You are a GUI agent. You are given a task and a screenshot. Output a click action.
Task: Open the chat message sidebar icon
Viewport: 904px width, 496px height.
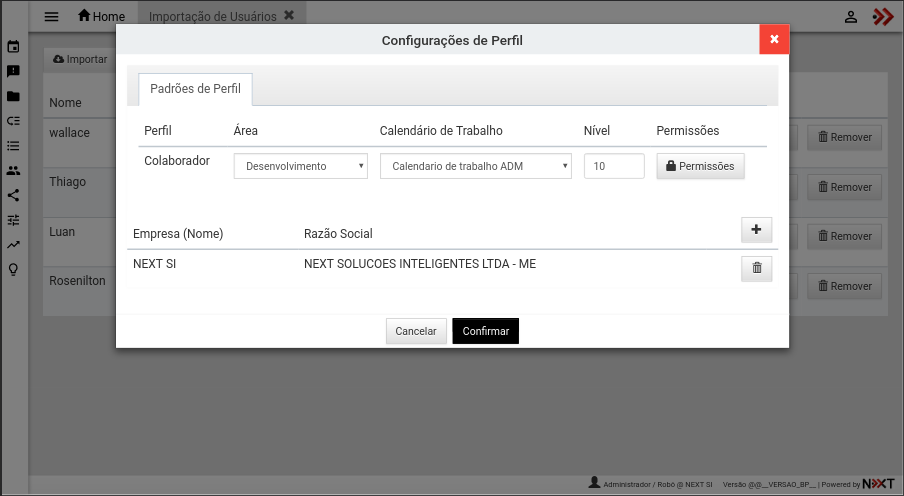tap(13, 72)
